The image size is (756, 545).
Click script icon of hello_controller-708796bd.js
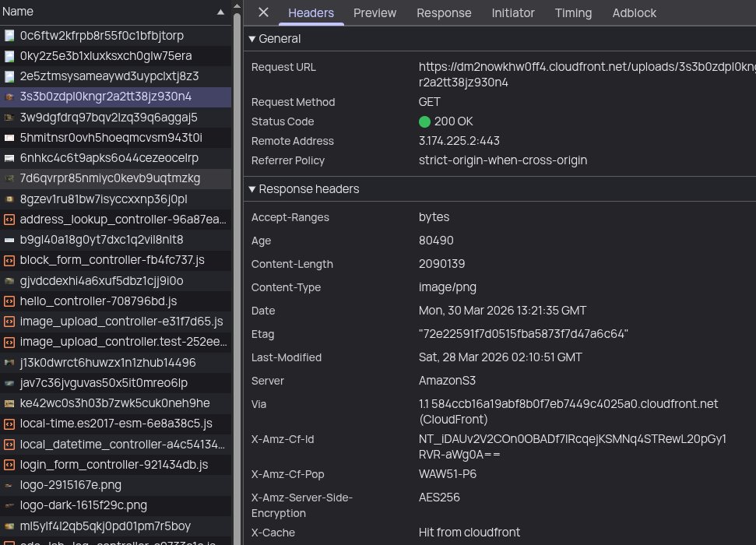pos(9,301)
